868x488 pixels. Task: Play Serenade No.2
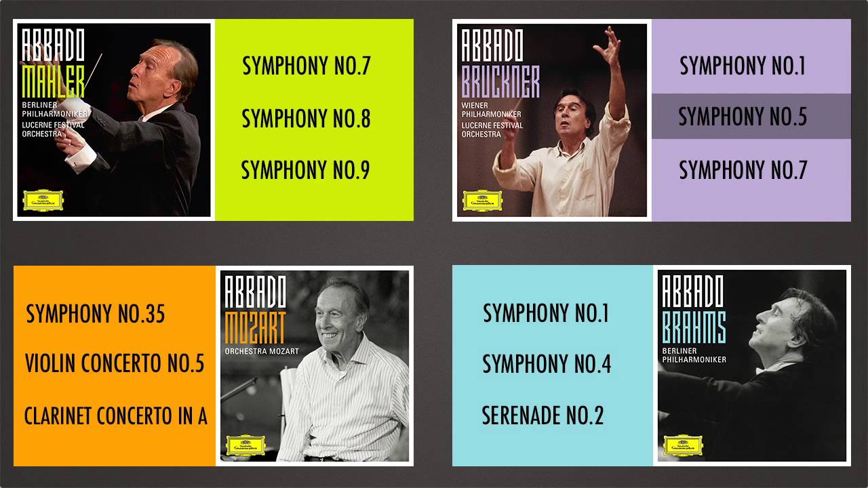[542, 415]
